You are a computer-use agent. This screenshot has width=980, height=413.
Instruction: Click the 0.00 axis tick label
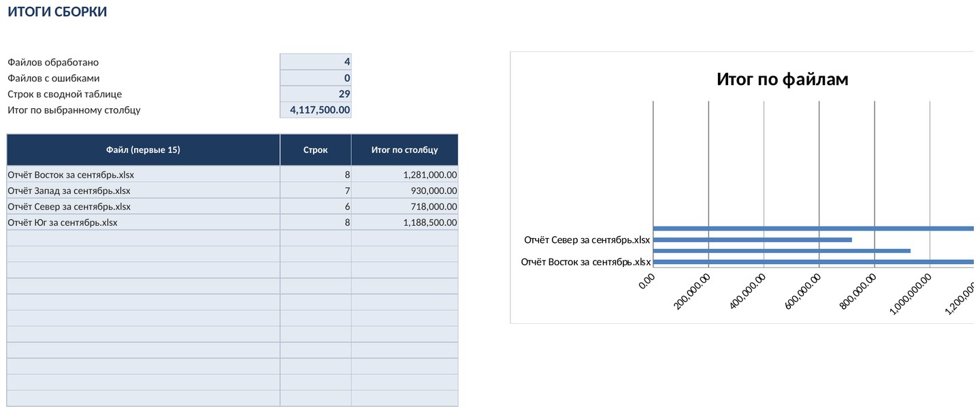647,281
